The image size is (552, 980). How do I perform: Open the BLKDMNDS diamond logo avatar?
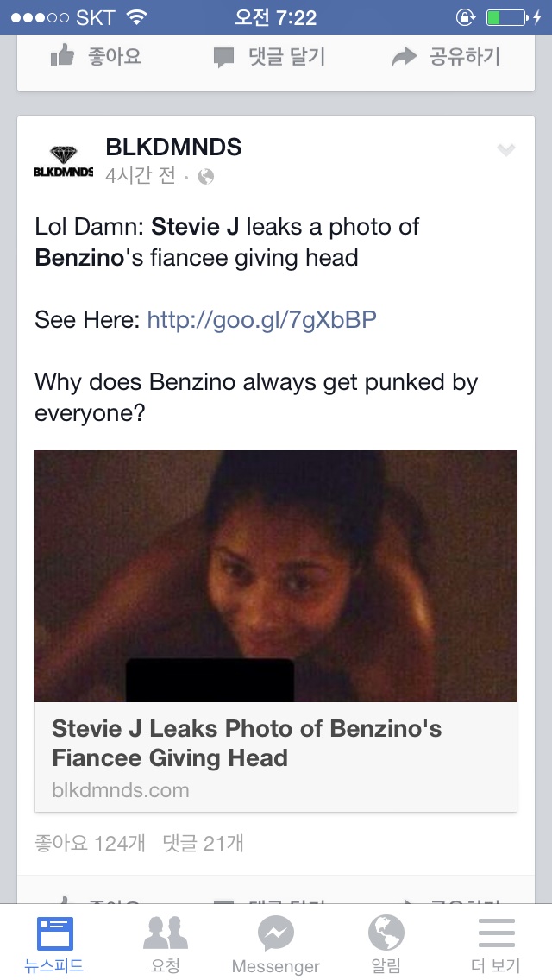coord(64,161)
